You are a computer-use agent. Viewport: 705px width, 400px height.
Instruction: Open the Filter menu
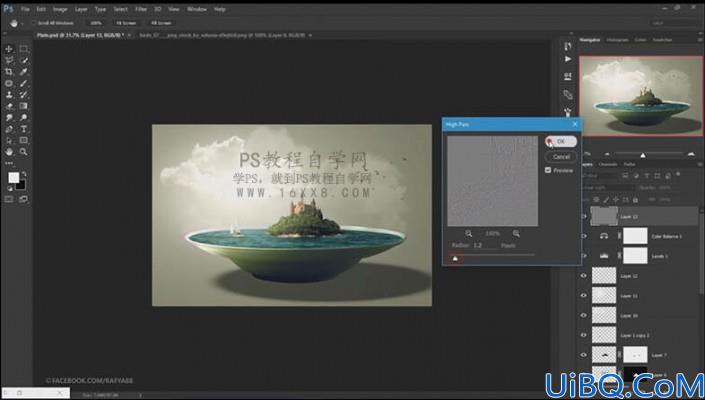141,9
